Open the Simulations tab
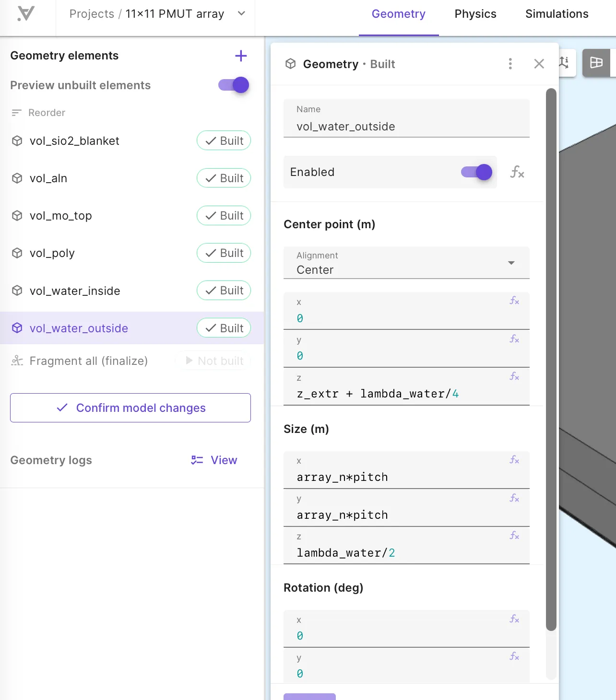The image size is (616, 700). tap(557, 14)
